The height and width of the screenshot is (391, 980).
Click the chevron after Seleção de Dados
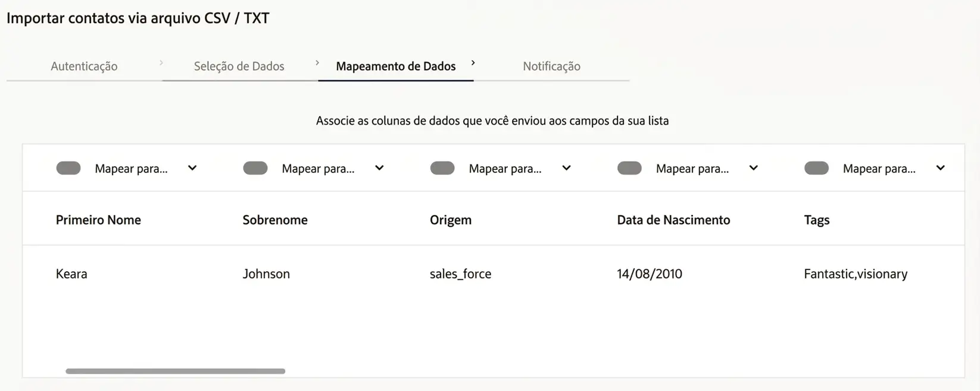click(x=317, y=63)
